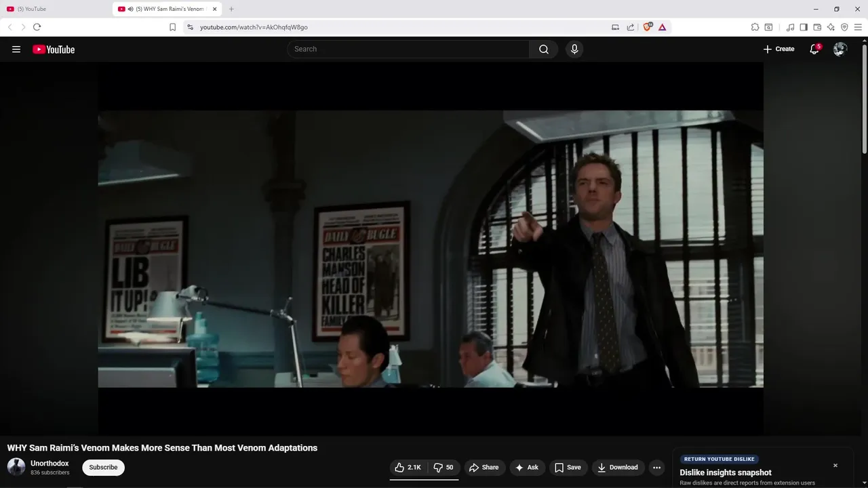The height and width of the screenshot is (488, 868).
Task: Click the 836 subscribers text
Action: [50, 472]
